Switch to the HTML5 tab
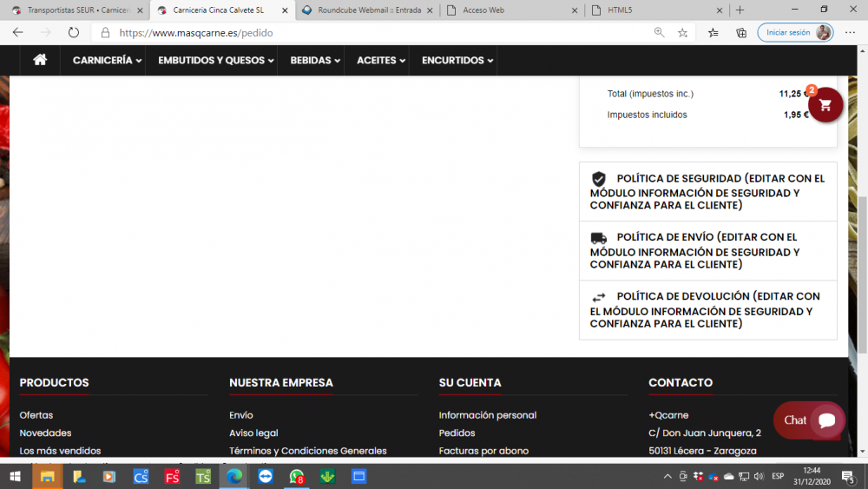Viewport: 868px width, 489px height. click(656, 10)
